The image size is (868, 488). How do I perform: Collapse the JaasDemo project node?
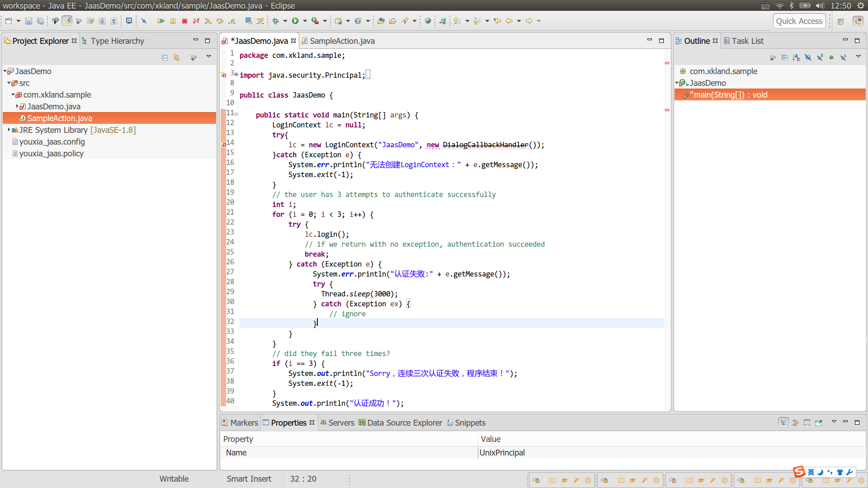click(x=5, y=71)
